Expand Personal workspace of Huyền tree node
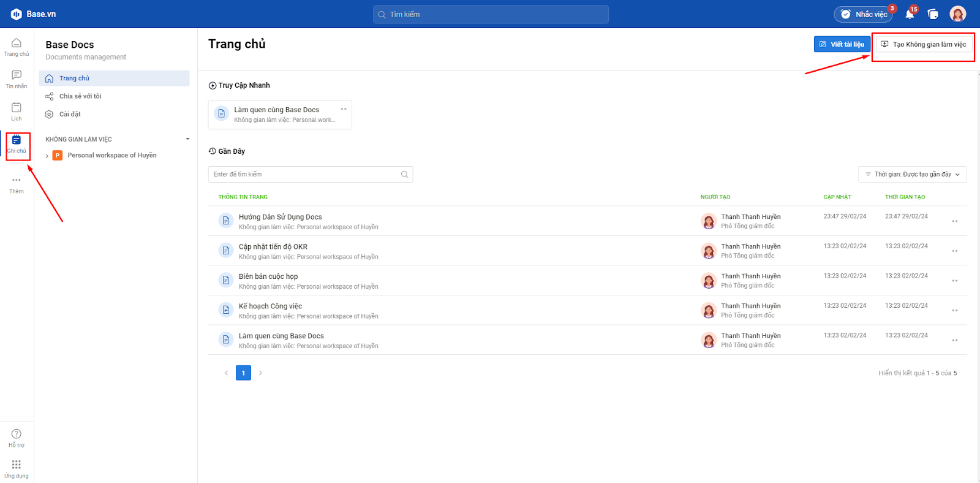The width and height of the screenshot is (980, 483). click(47, 156)
